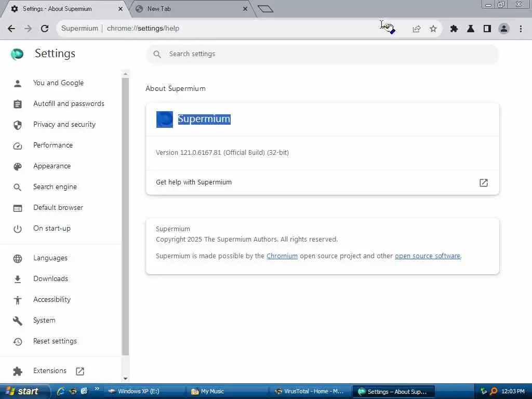Click the forward navigation arrow
532x399 pixels.
(x=28, y=29)
